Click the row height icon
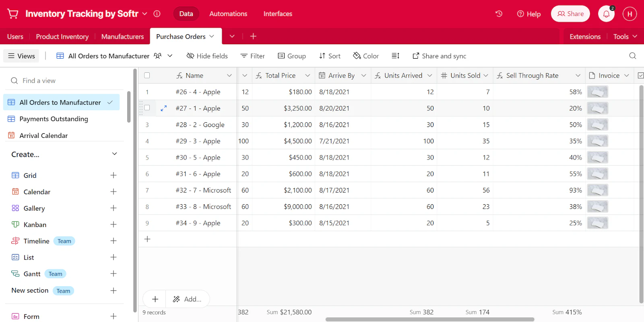This screenshot has width=644, height=322. tap(395, 56)
